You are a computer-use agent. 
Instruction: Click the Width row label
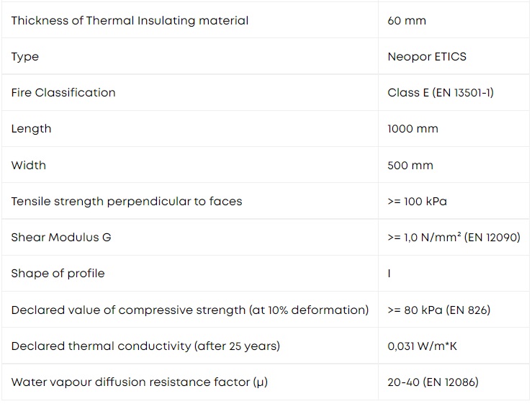29,166
